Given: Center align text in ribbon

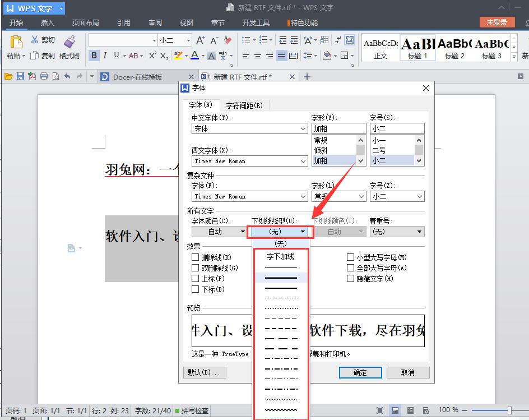Looking at the screenshot, I should [x=258, y=56].
